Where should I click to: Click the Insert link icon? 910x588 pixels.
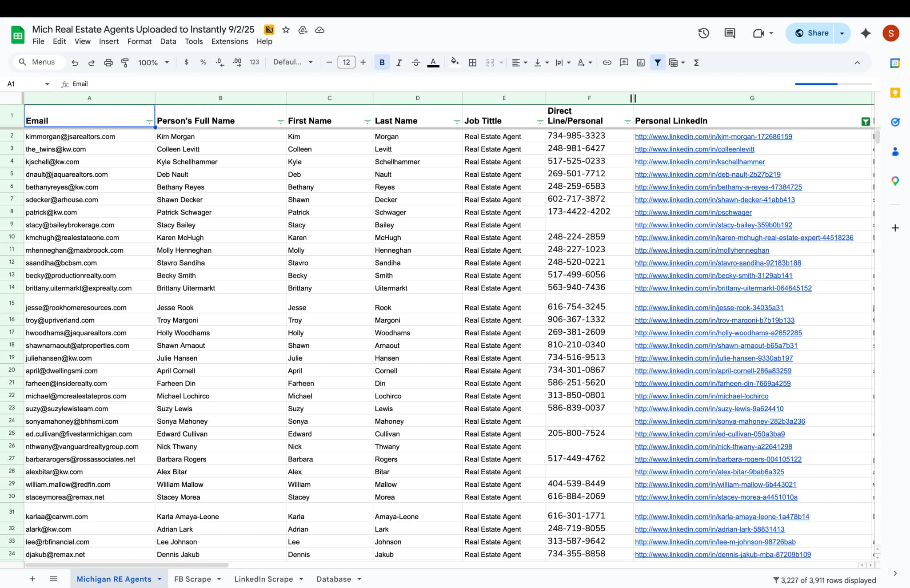[607, 63]
